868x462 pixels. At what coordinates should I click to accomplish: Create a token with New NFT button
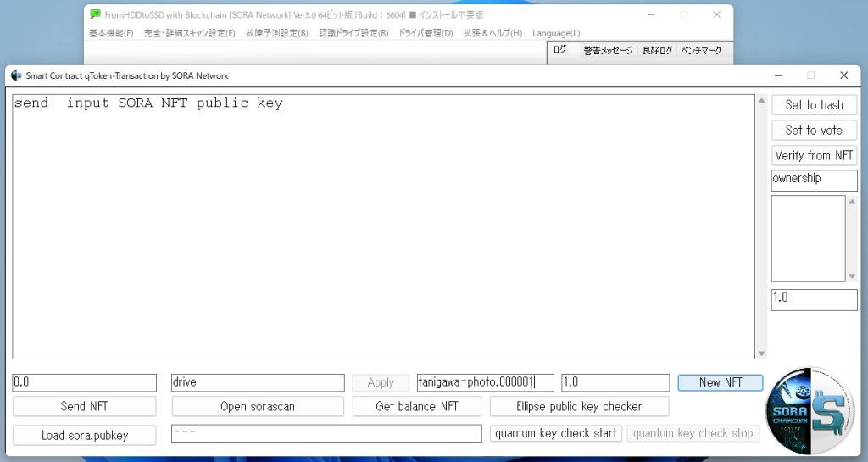(721, 382)
